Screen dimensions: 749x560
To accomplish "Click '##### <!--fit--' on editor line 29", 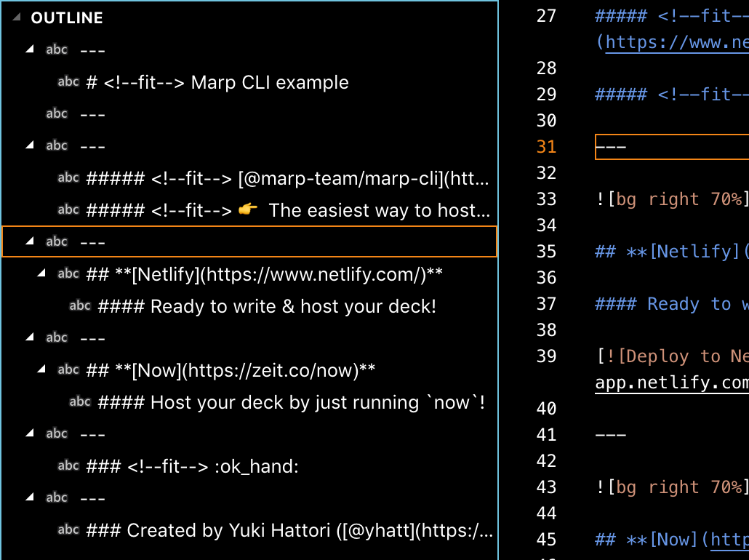I will pyautogui.click(x=672, y=94).
